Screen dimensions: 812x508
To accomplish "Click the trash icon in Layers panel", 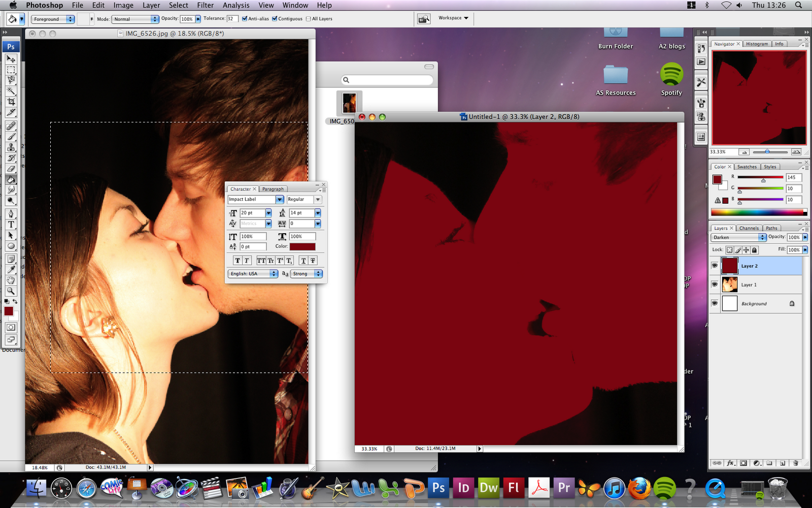I will [x=795, y=463].
